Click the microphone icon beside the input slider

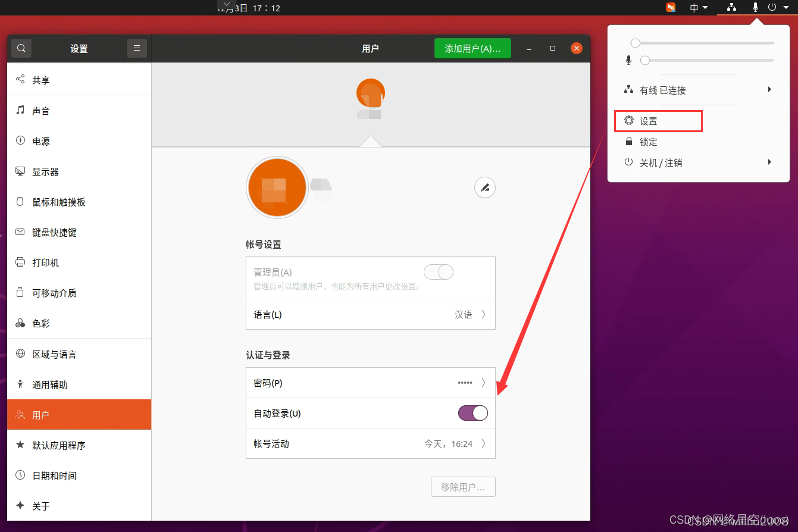pos(628,61)
